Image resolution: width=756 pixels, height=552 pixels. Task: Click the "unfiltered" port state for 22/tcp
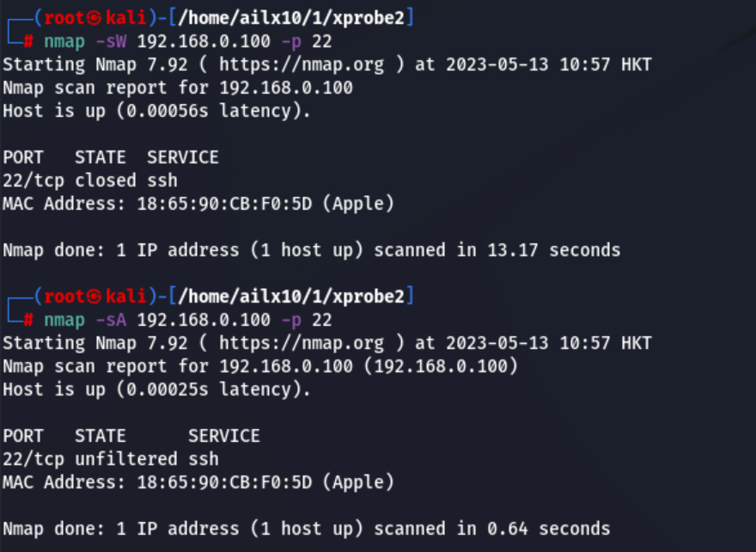[125, 459]
